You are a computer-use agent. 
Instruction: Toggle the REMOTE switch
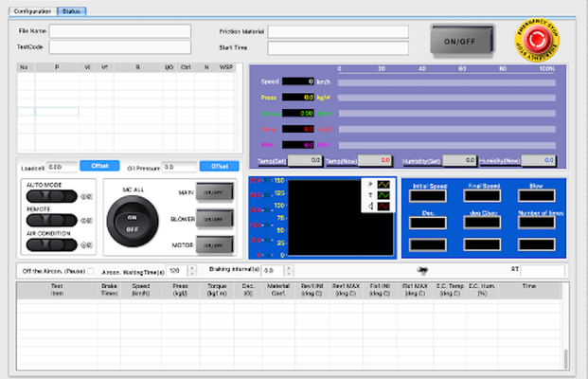tap(53, 220)
